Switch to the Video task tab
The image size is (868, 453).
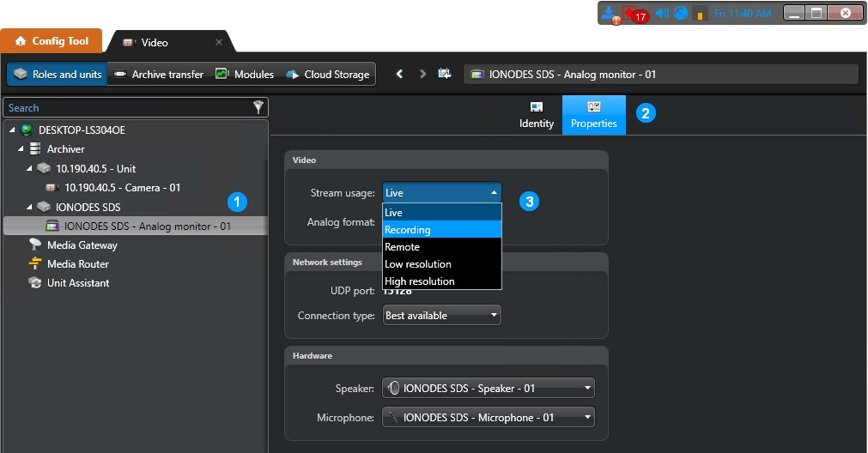coord(154,43)
